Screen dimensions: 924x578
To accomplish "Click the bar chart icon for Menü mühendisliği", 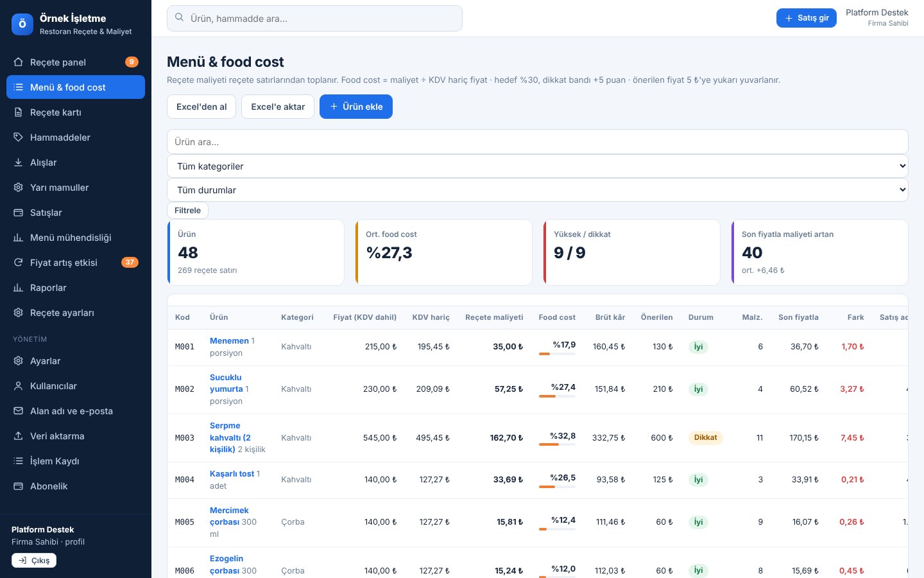I will 18,238.
